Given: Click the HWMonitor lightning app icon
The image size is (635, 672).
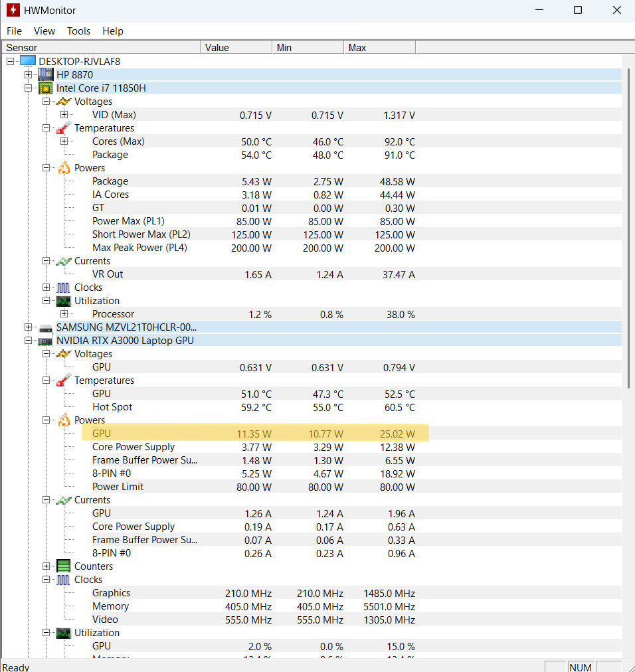Looking at the screenshot, I should (x=13, y=10).
